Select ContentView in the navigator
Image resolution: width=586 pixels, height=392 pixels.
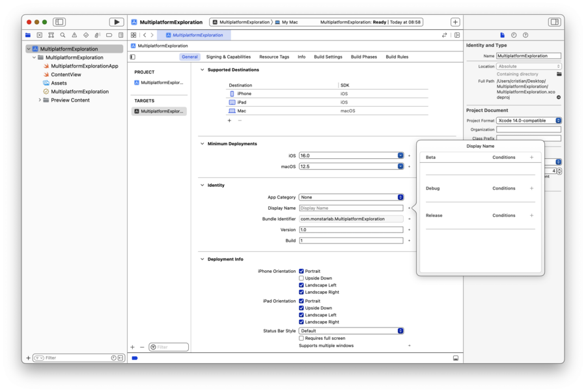coord(66,74)
